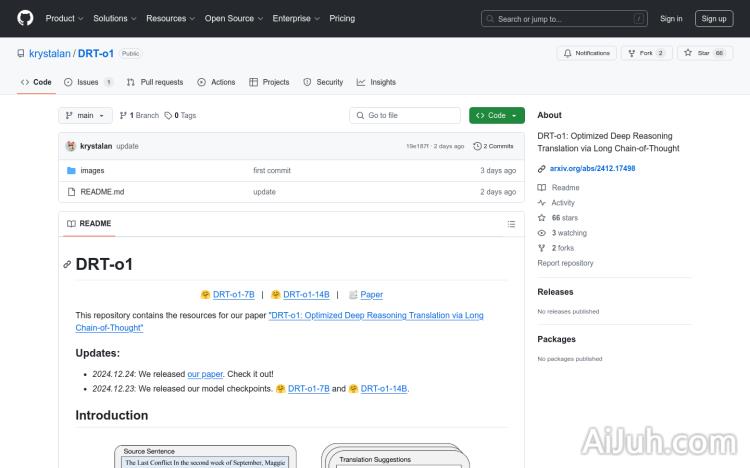The height and width of the screenshot is (468, 750).
Task: View the 2 Commits history
Action: click(x=495, y=146)
